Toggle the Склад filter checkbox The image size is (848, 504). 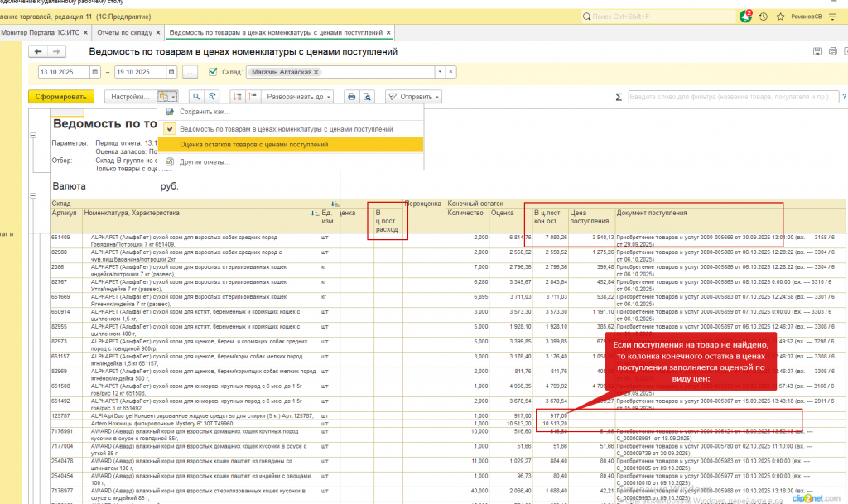point(214,72)
